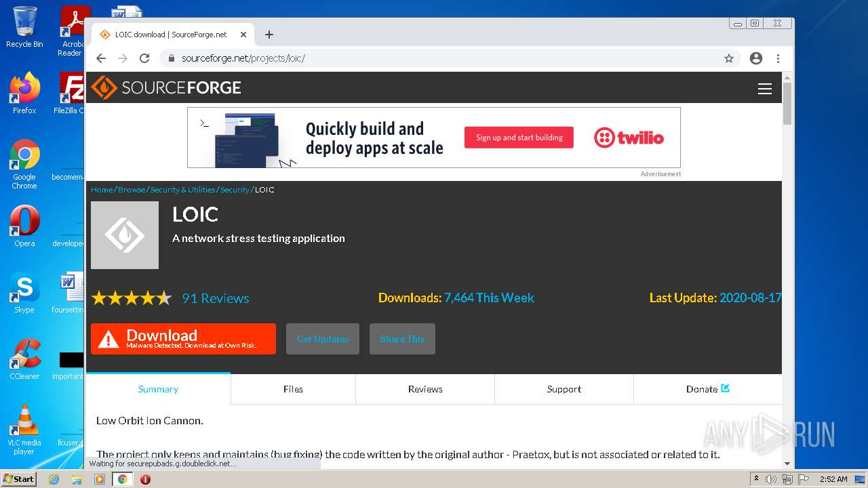The height and width of the screenshot is (488, 868).
Task: Open Recycle Bin on desktop
Action: point(24,27)
